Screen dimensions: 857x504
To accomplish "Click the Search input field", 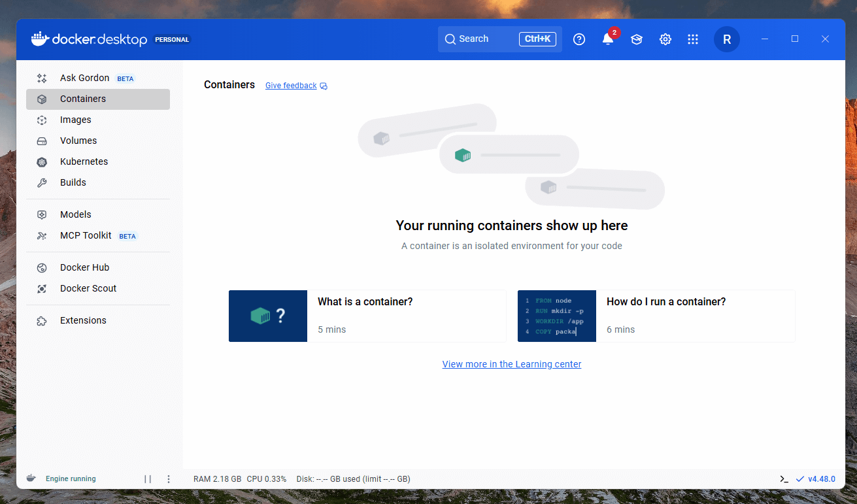I will (x=500, y=39).
